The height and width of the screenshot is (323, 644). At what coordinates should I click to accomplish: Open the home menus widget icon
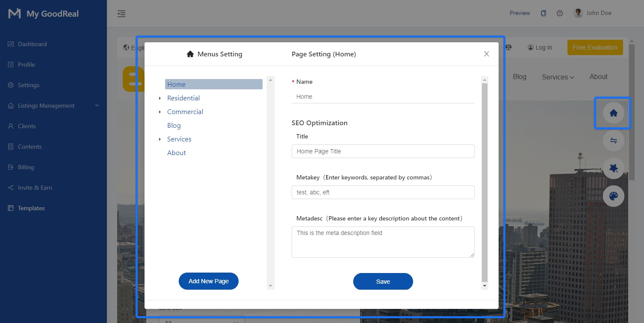pos(613,112)
